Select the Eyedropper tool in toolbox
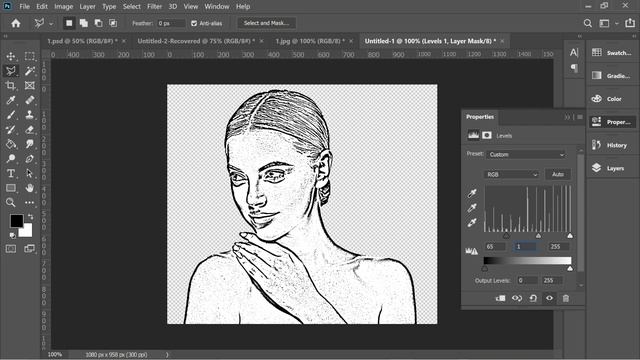640x360 pixels. point(11,100)
